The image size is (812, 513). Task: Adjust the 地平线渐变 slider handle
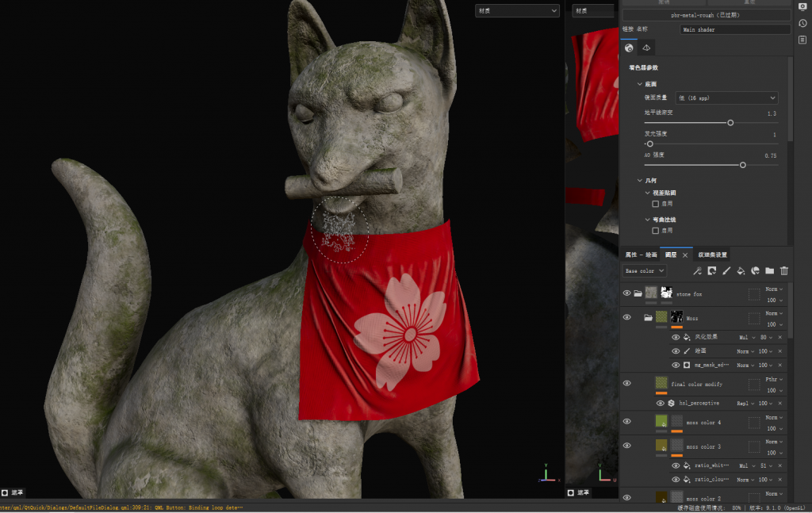pos(730,123)
